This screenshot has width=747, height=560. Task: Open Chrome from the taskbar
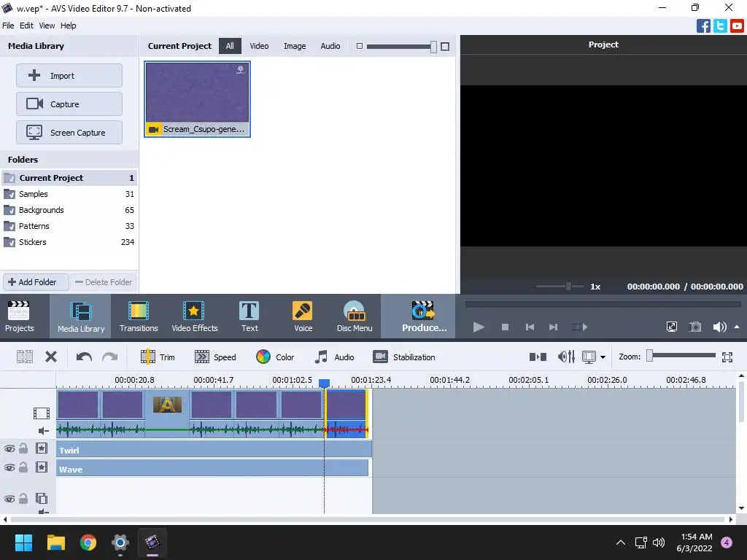88,542
